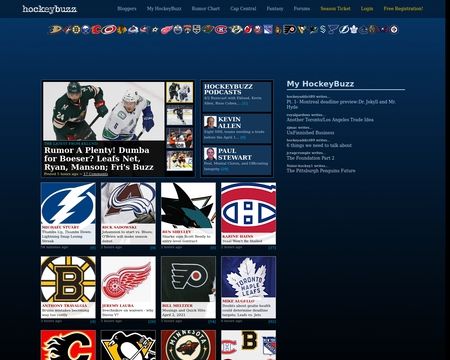This screenshot has width=450, height=360.
Task: Open the Colorado Avalanche logo in team bar
Action: tap(133, 30)
